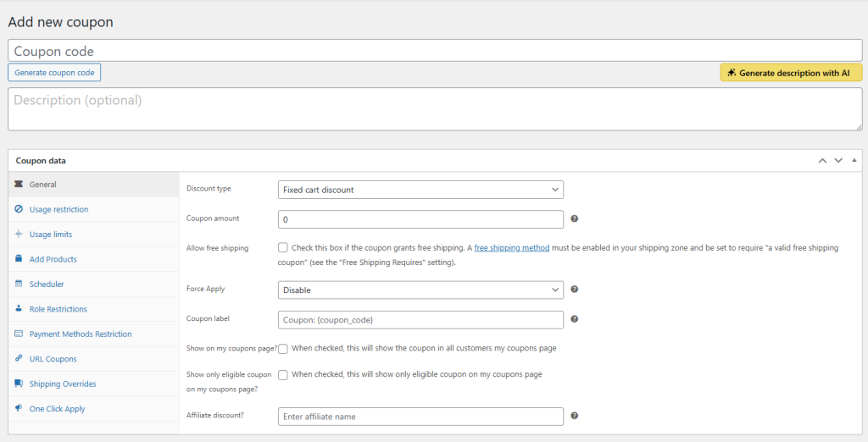
Task: Click help icon next to Force Apply
Action: point(574,289)
